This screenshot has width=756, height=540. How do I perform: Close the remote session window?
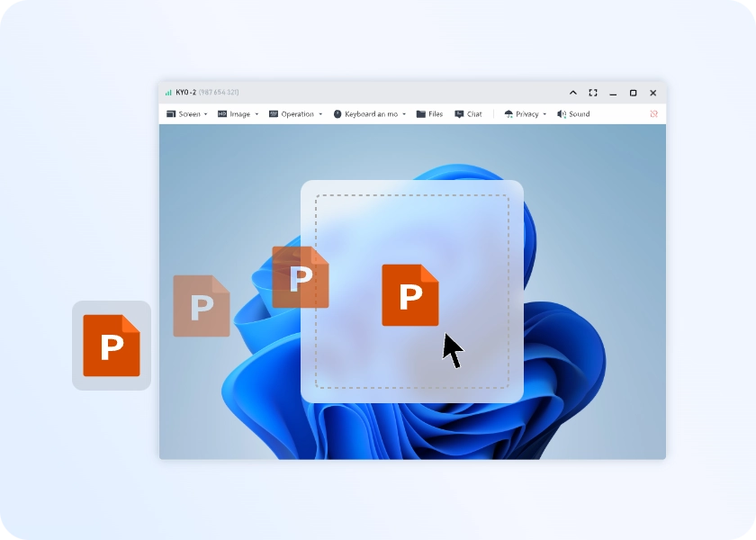(x=652, y=93)
